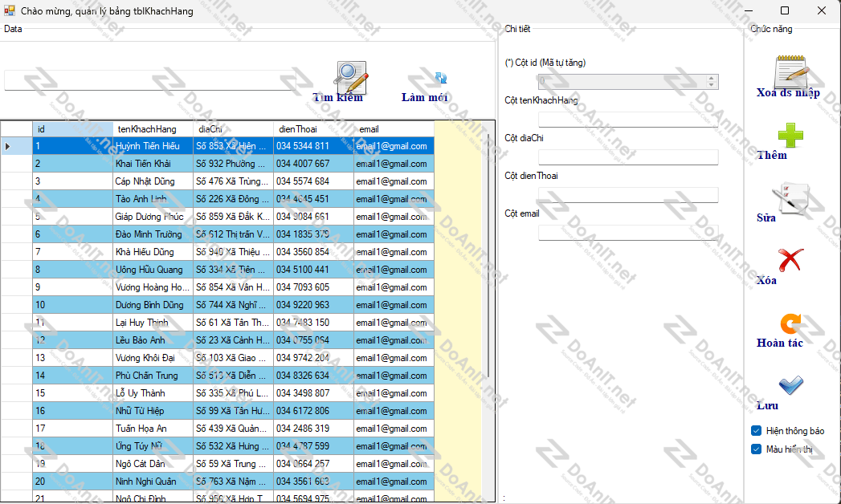Click the Cột diaChi input field

click(x=628, y=157)
